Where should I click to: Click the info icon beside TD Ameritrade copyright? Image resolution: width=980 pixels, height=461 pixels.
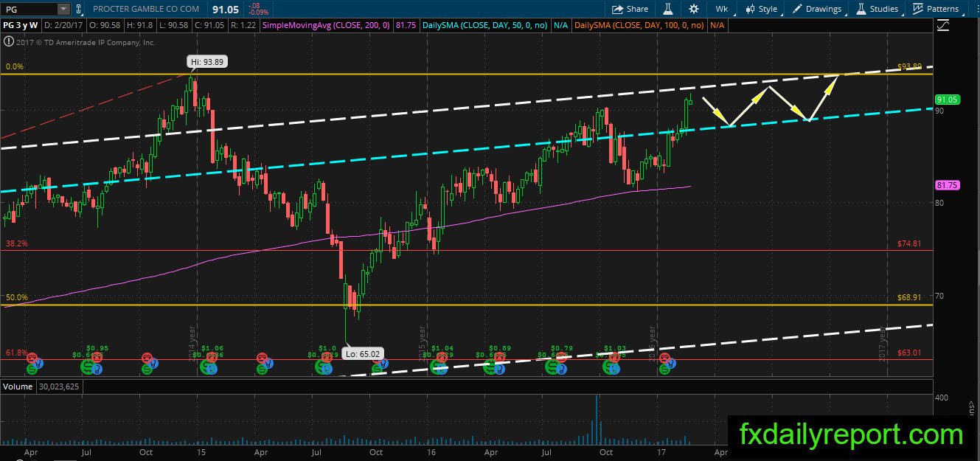pos(7,42)
